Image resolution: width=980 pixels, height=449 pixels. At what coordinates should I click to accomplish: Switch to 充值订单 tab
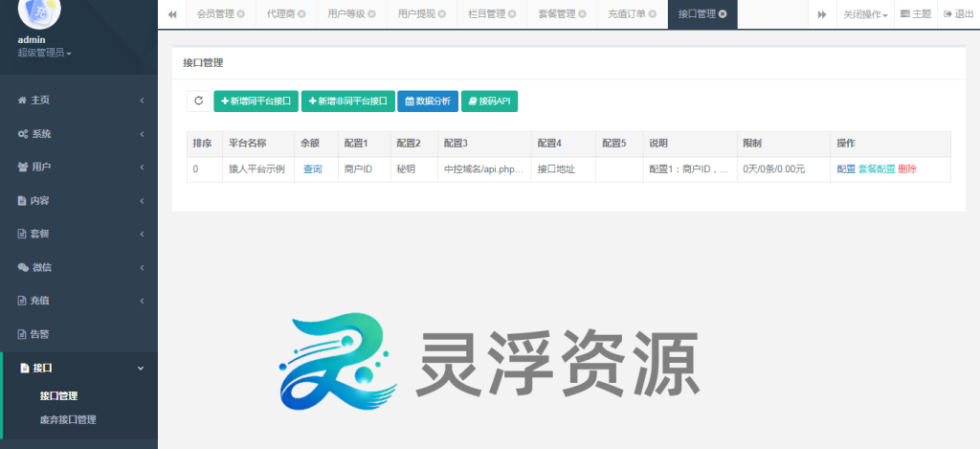pos(626,13)
